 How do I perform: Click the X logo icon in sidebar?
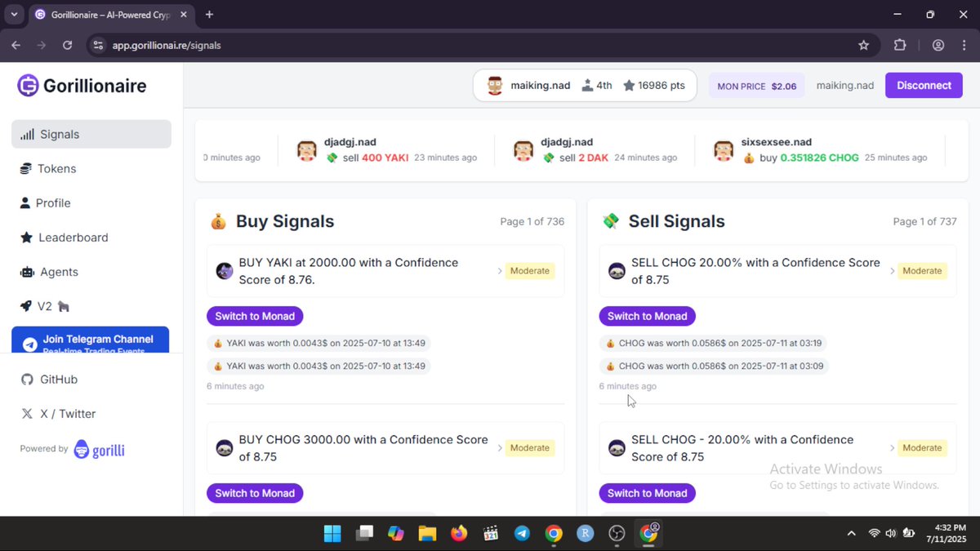(27, 414)
